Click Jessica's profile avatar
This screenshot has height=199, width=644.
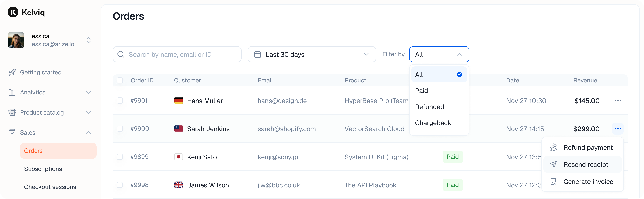[x=16, y=40]
